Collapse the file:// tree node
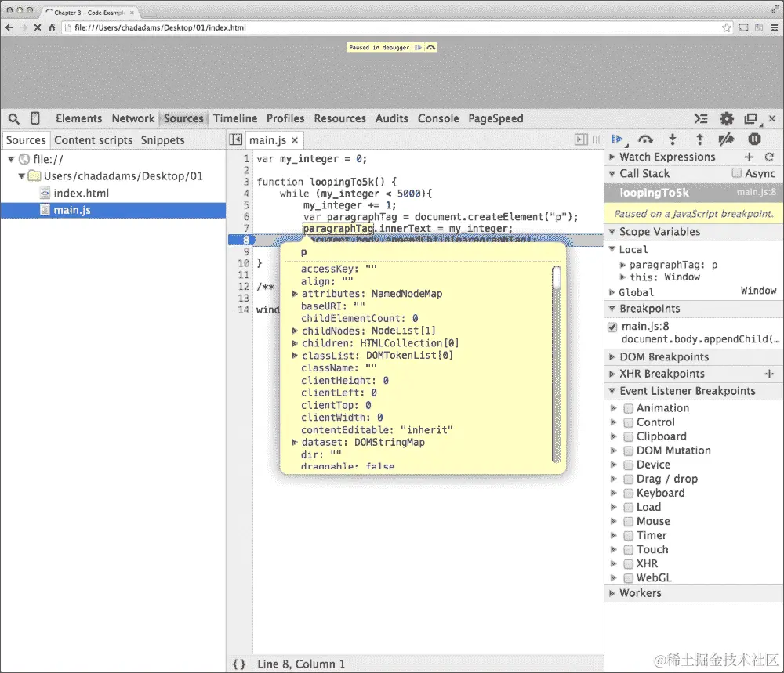 click(11, 159)
